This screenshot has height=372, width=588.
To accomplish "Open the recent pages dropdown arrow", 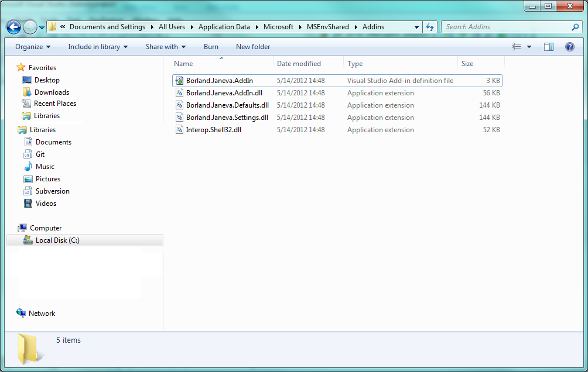I will [42, 27].
